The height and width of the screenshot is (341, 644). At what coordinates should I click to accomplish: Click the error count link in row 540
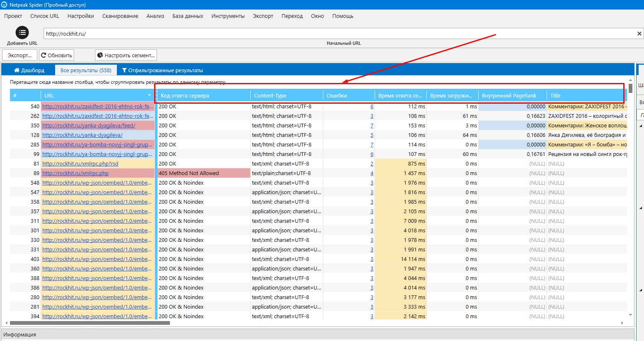[372, 107]
